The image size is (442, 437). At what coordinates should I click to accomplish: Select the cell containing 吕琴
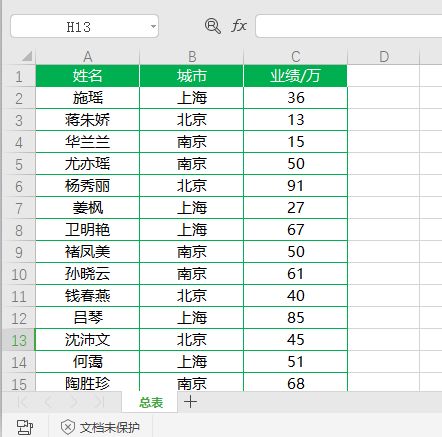click(88, 318)
